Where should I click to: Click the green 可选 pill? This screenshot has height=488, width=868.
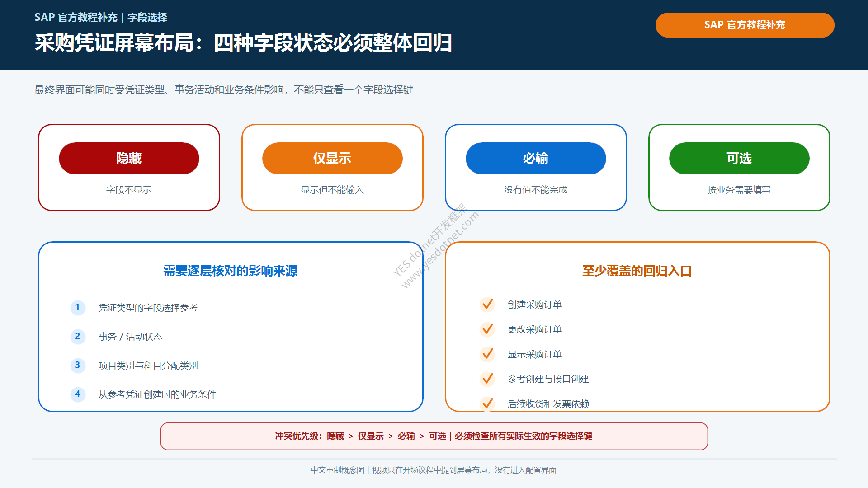[x=739, y=158]
